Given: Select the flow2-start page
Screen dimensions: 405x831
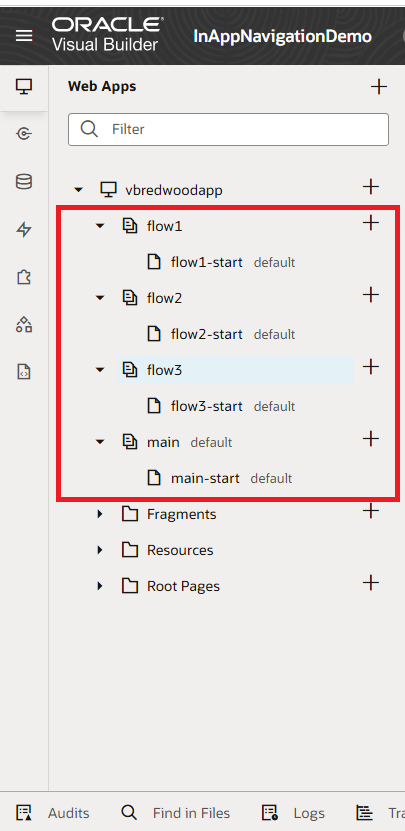Looking at the screenshot, I should pos(207,334).
